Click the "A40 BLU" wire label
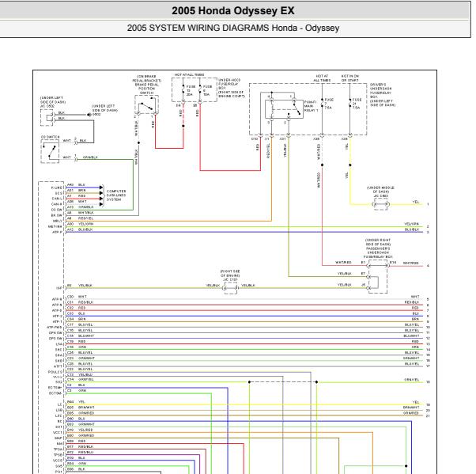Viewport: 476px width, 474px height. coord(76,184)
